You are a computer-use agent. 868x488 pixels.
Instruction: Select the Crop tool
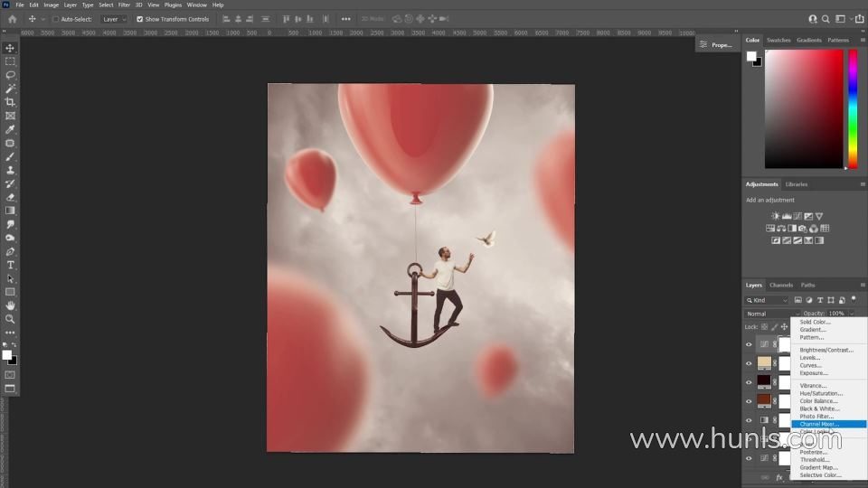tap(11, 102)
